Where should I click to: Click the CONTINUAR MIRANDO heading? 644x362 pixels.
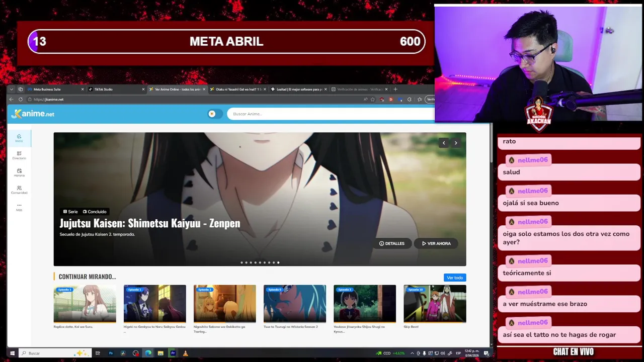click(87, 277)
